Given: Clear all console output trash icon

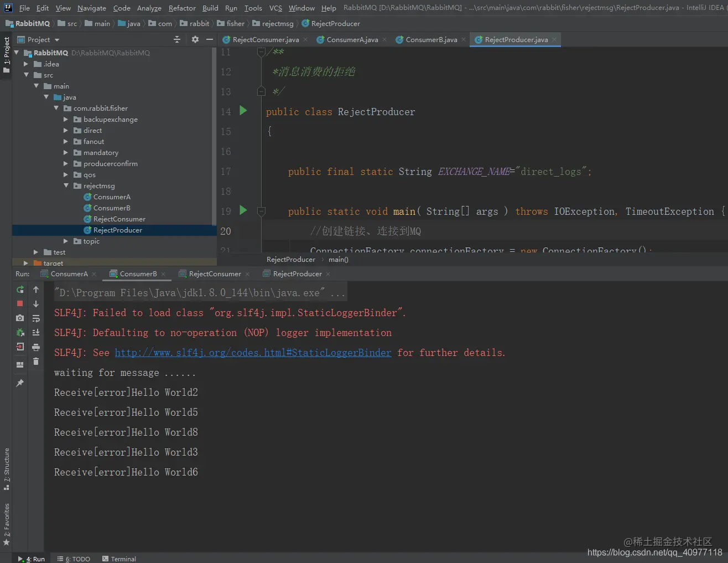Looking at the screenshot, I should click(x=36, y=361).
